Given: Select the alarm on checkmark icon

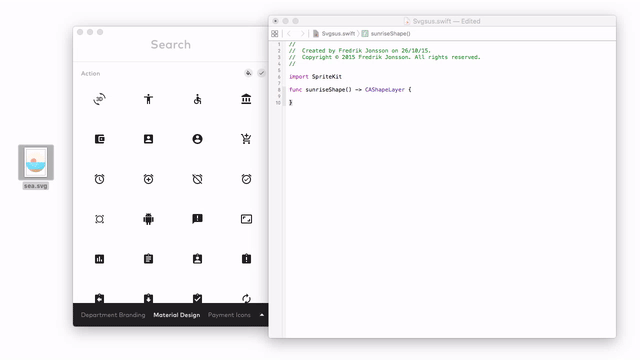Looking at the screenshot, I should tap(246, 179).
